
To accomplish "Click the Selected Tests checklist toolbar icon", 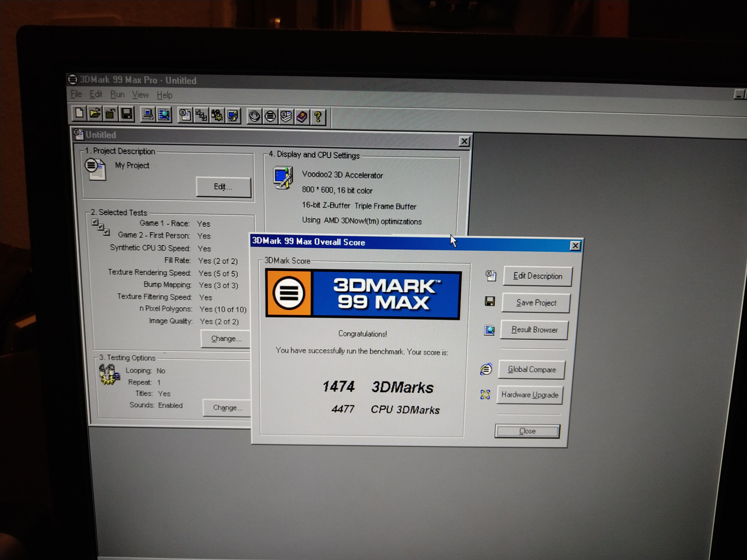I will click(201, 115).
